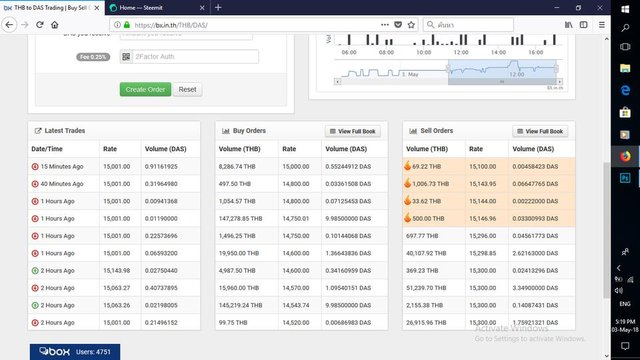The image size is (640, 360).
Task: Click the Fee 0.25% badge
Action: (93, 57)
